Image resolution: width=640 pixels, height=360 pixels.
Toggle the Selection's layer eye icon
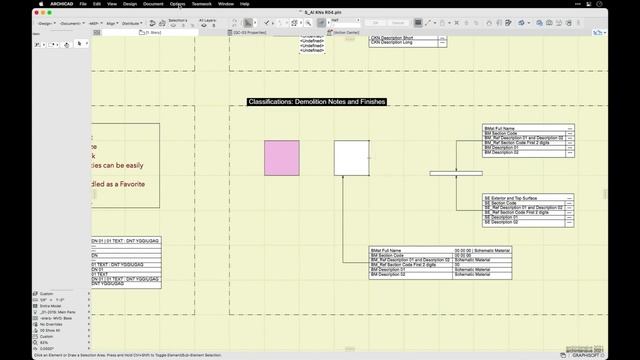173,25
